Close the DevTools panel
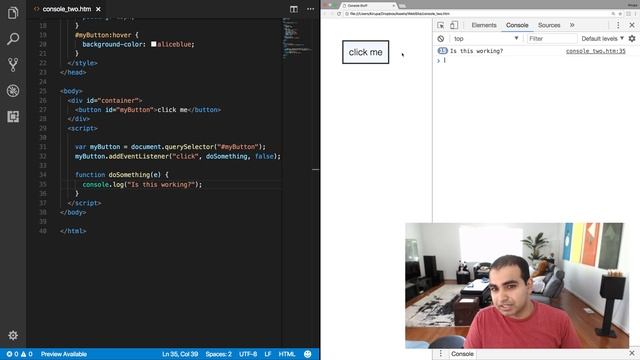The height and width of the screenshot is (360, 640). (632, 25)
